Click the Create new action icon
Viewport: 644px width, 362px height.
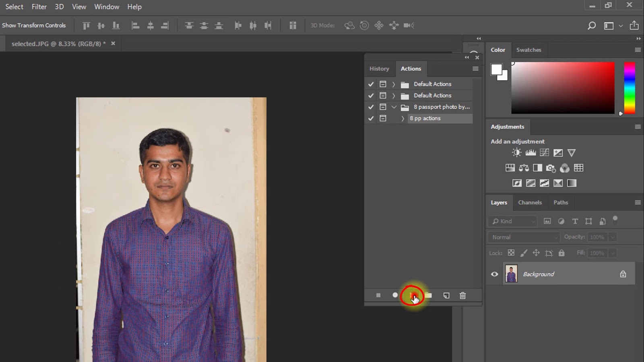[x=446, y=295]
